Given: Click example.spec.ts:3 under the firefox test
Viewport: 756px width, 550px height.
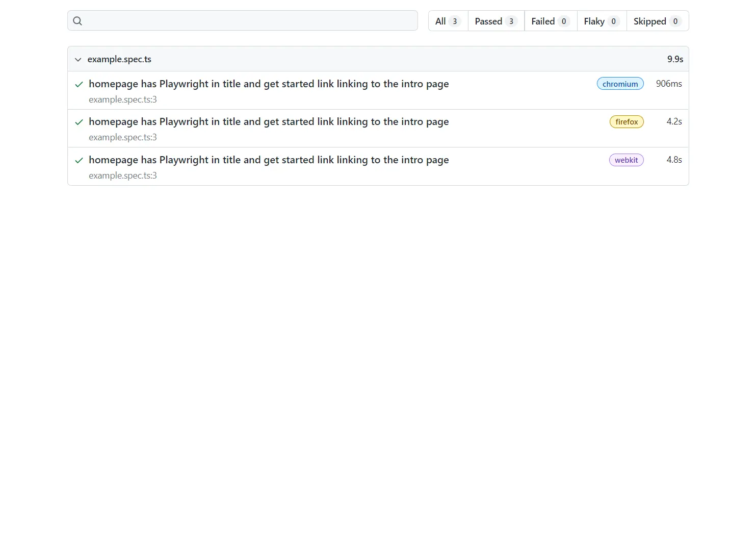Looking at the screenshot, I should (123, 137).
